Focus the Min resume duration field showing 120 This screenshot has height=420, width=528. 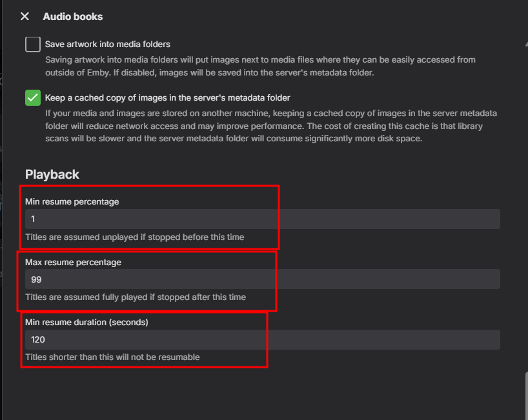point(262,339)
